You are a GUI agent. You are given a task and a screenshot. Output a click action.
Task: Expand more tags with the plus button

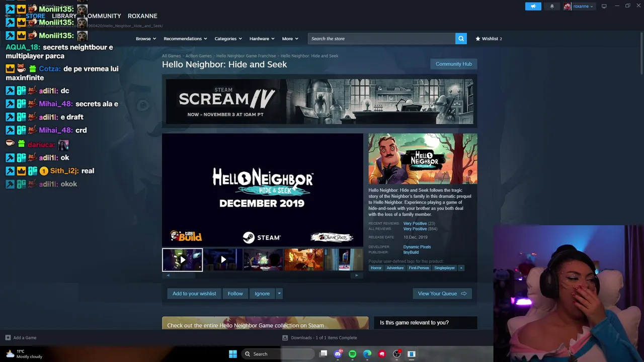pyautogui.click(x=461, y=268)
